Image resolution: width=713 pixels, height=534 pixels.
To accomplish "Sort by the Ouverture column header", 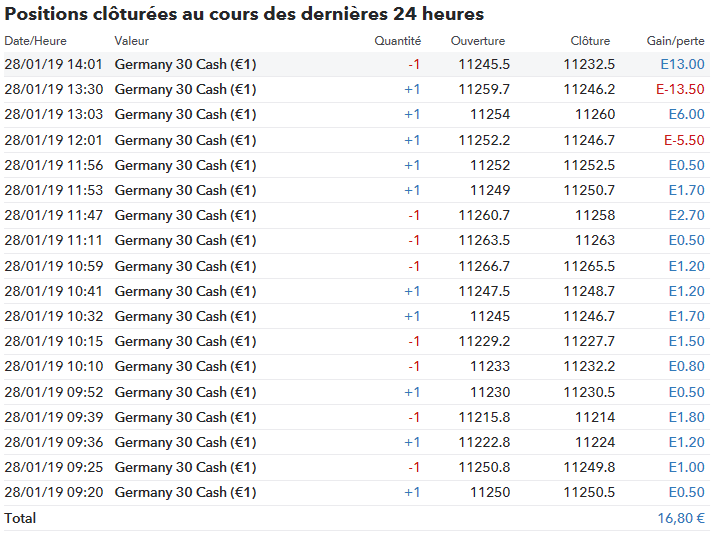I will tap(477, 41).
